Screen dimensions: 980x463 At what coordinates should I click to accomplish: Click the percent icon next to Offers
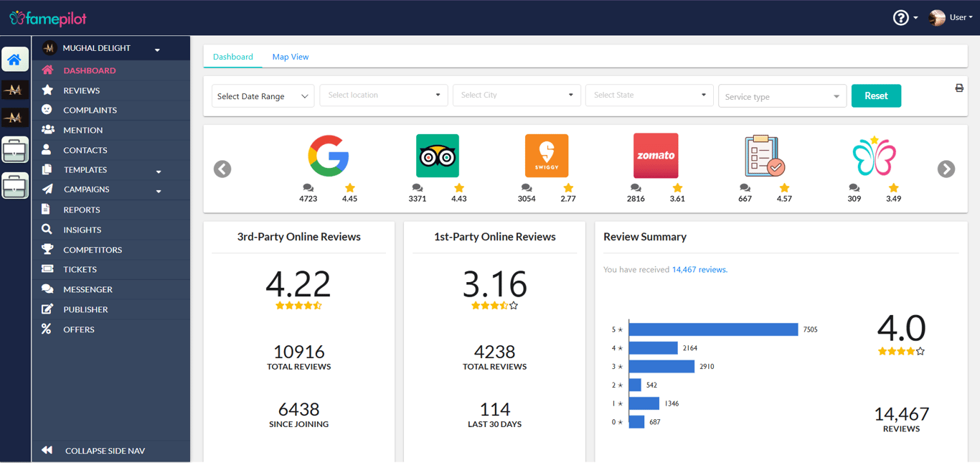pyautogui.click(x=46, y=329)
